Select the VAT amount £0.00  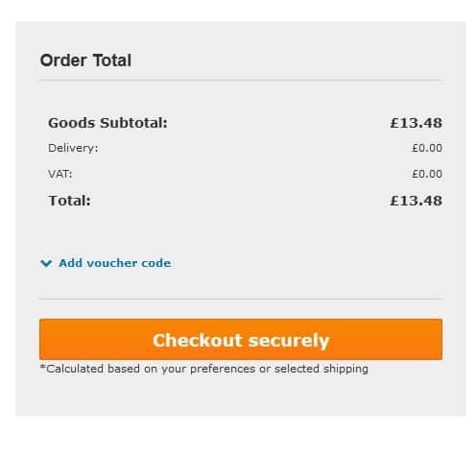(427, 174)
